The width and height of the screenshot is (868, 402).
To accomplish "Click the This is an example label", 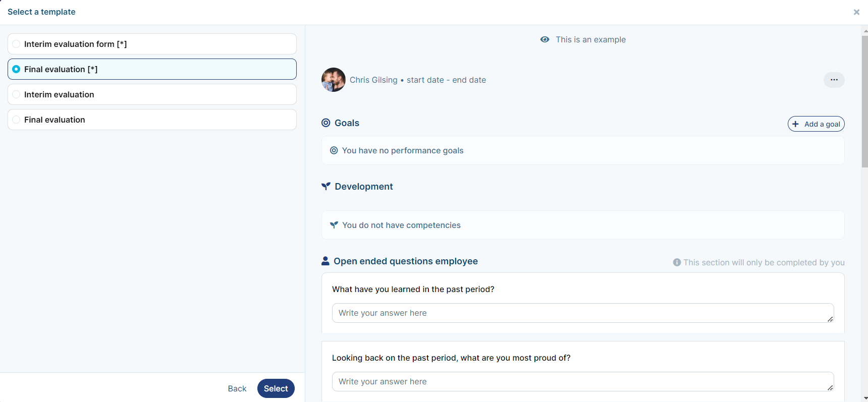I will click(x=591, y=39).
